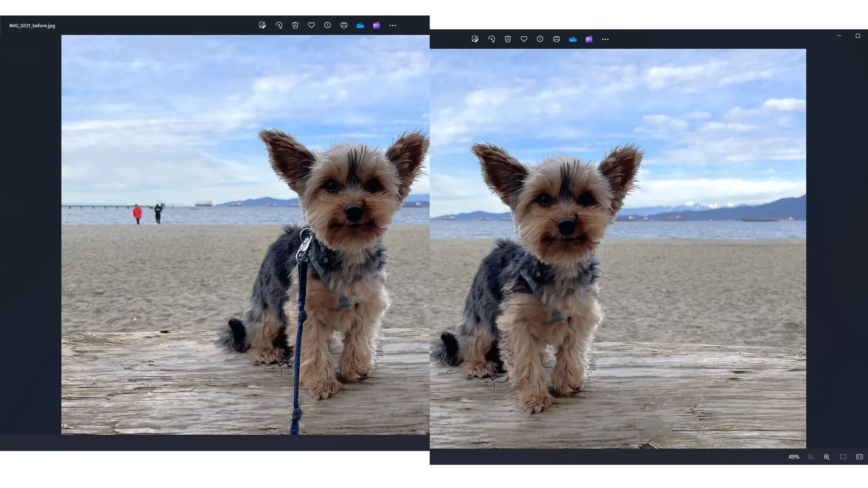Open the See more menu in left window
The image size is (868, 488).
[x=392, y=25]
